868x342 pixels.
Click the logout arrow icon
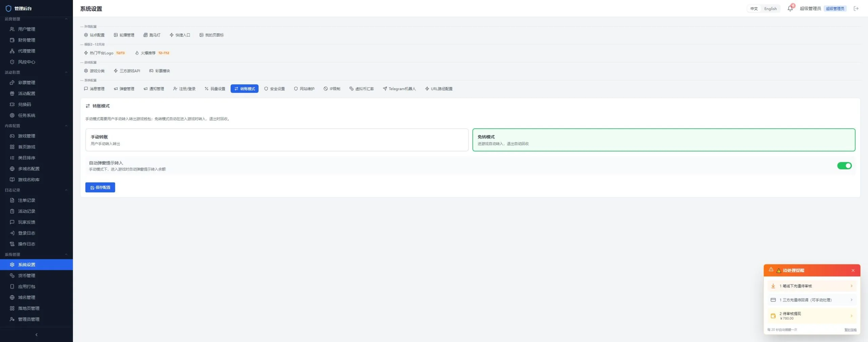tap(856, 8)
